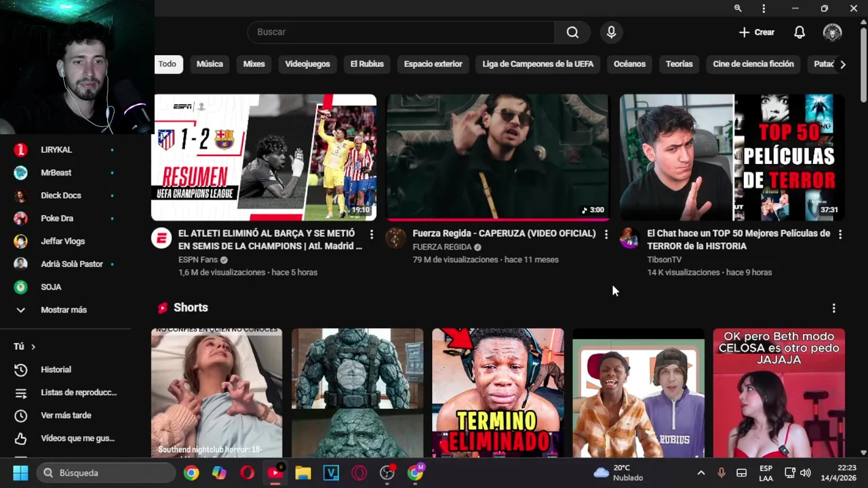
Task: Open options menu for TibsonTV video
Action: tap(840, 234)
